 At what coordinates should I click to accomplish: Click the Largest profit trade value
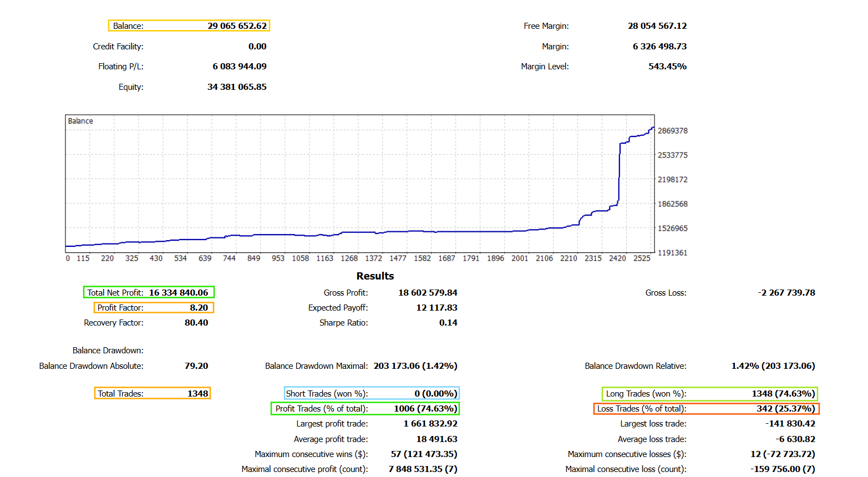coord(430,424)
